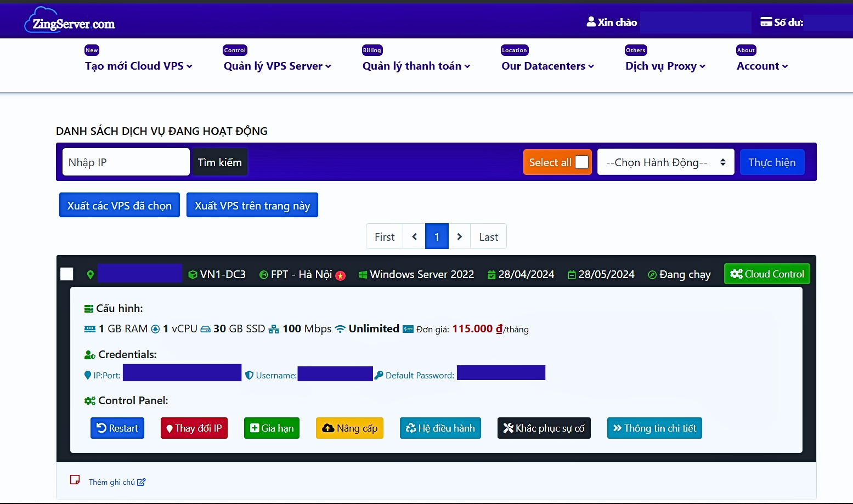Toggle the Select all checkbox
Viewport: 853px width, 504px height.
(581, 162)
